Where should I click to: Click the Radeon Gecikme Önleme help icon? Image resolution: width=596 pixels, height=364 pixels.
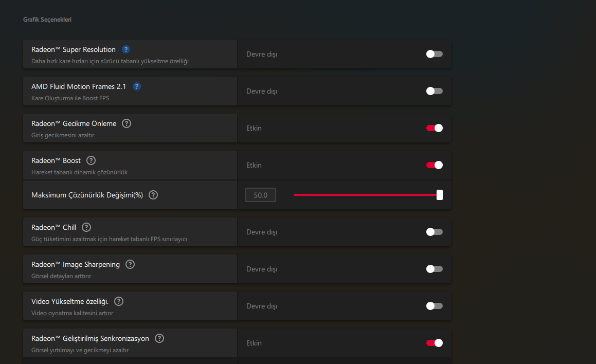(x=127, y=123)
